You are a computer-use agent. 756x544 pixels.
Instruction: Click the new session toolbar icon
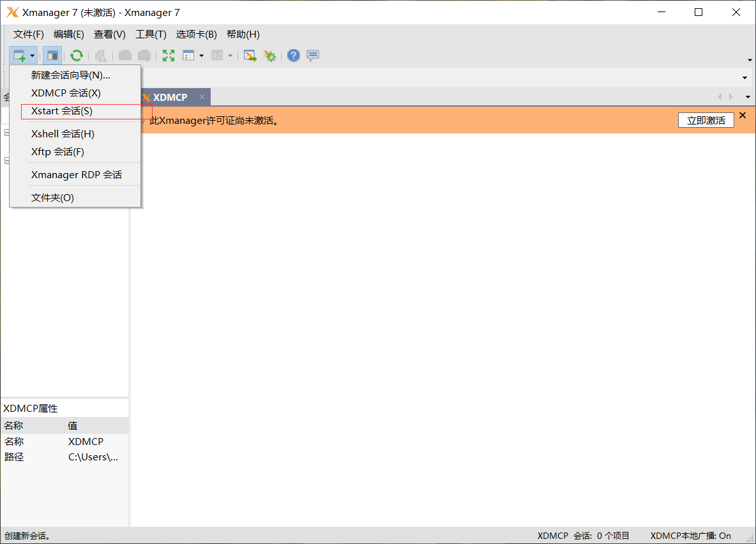19,56
